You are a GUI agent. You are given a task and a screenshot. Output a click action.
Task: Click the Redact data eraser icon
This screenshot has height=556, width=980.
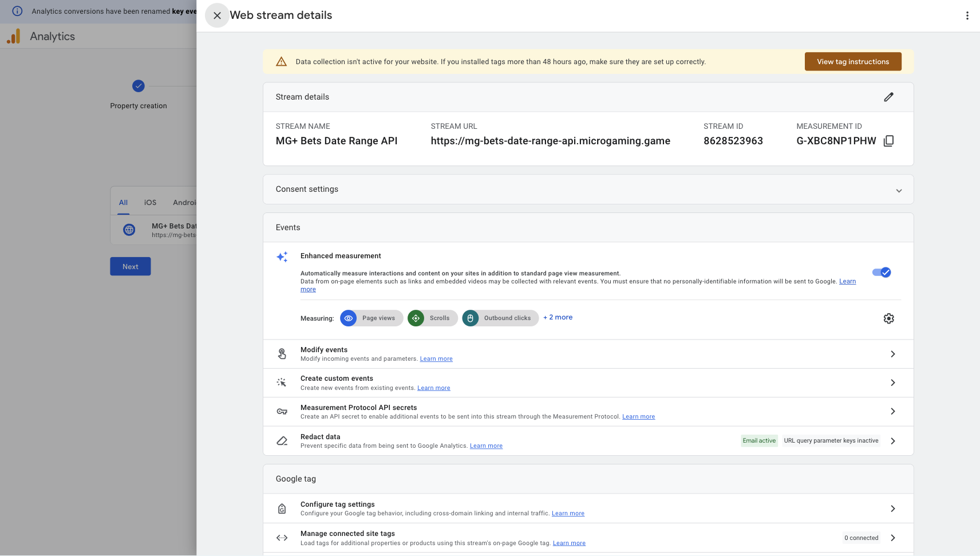(x=282, y=441)
